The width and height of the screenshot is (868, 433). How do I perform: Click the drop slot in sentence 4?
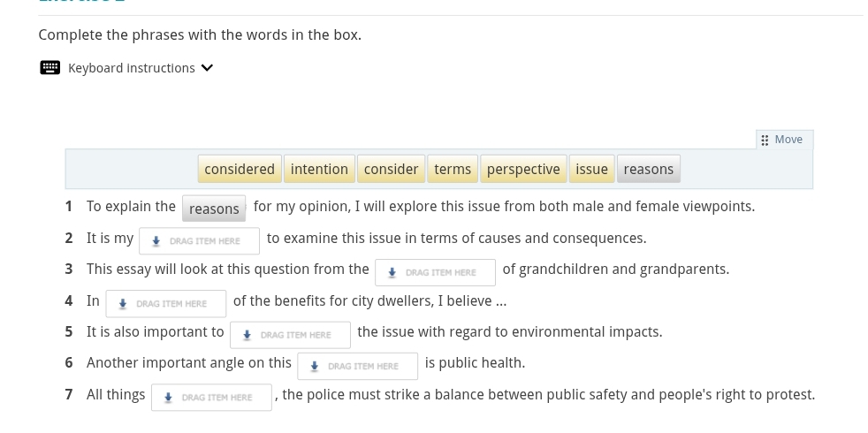click(165, 304)
